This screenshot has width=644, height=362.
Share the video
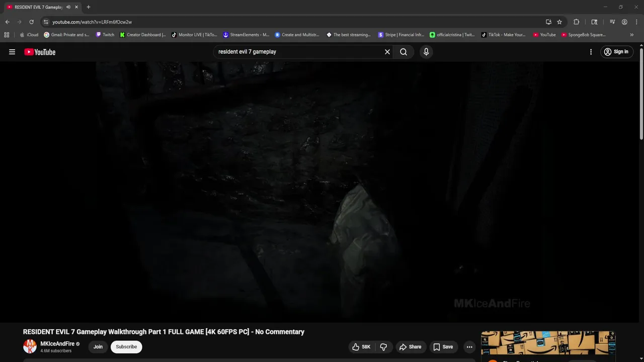point(410,347)
